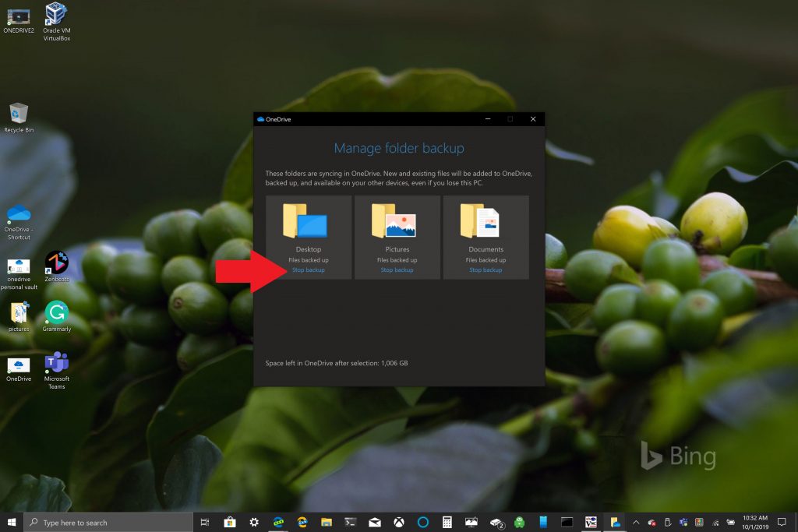This screenshot has height=532, width=798.
Task: Select the onedrive personal vault icon
Action: coord(19,274)
